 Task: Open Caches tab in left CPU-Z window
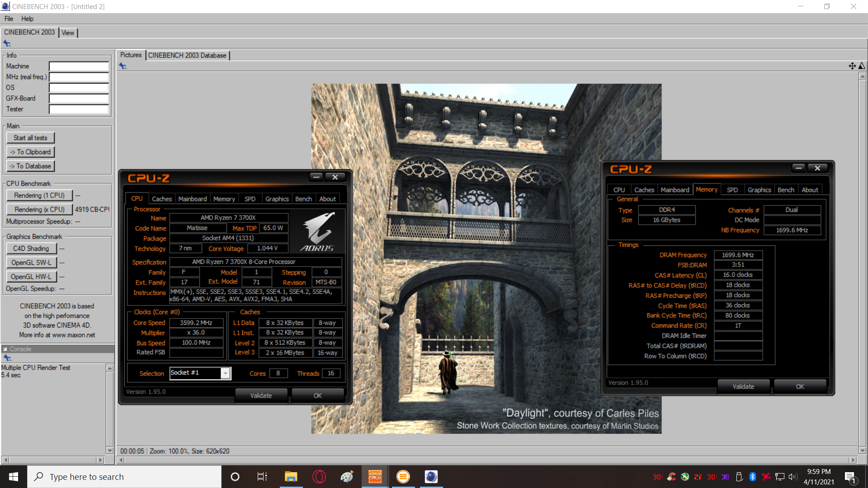coord(162,199)
